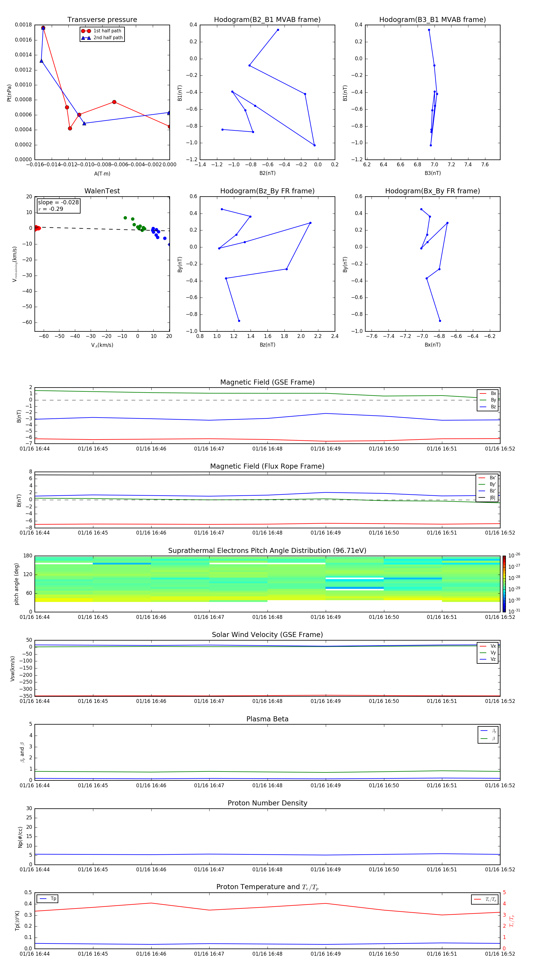535x980 pixels.
Task: Click the 'WalenTest' plot title
Action: (102, 191)
